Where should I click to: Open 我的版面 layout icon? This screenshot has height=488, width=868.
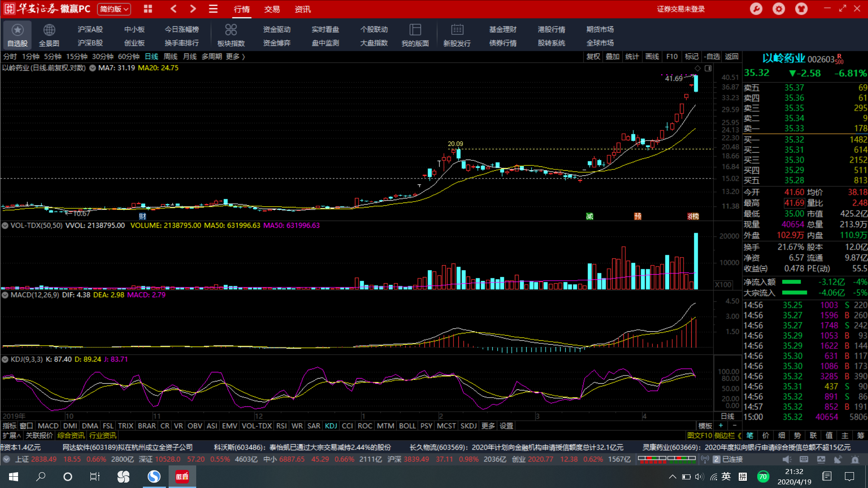(415, 30)
